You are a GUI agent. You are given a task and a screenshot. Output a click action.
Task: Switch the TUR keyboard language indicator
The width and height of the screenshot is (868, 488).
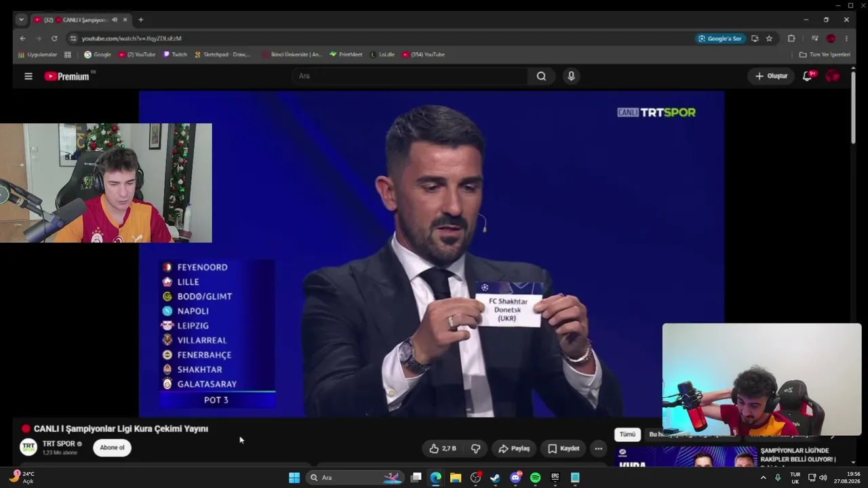(x=795, y=478)
